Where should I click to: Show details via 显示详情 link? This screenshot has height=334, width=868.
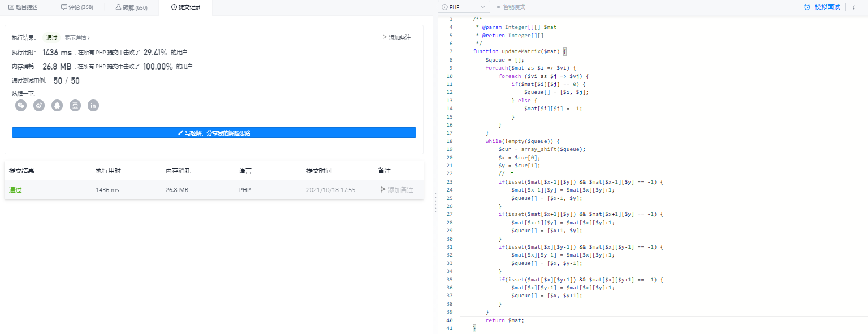coord(77,38)
